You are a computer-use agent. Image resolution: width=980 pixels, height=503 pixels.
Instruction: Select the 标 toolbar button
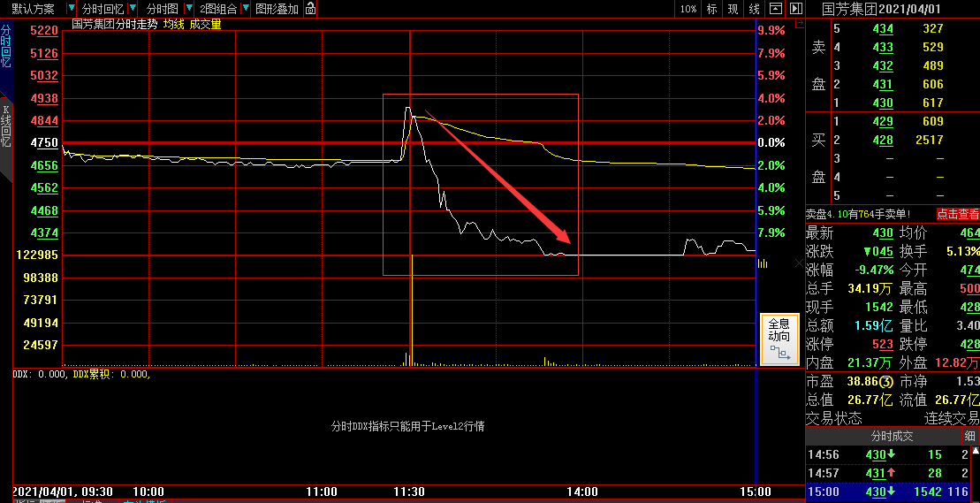point(712,9)
